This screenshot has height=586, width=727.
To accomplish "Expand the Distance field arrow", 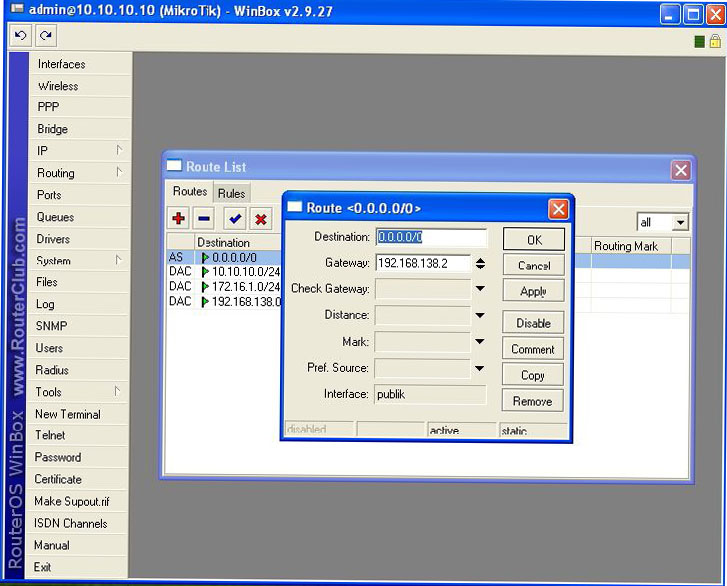I will pos(480,315).
